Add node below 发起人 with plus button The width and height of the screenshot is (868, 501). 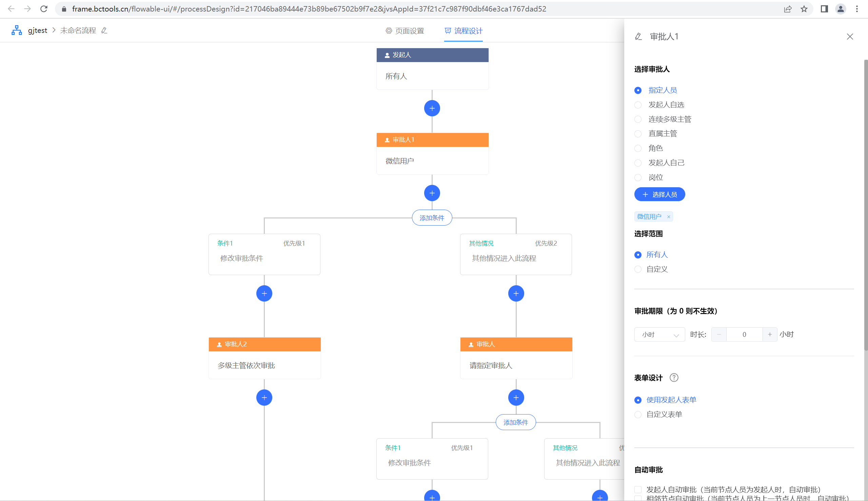pos(432,109)
